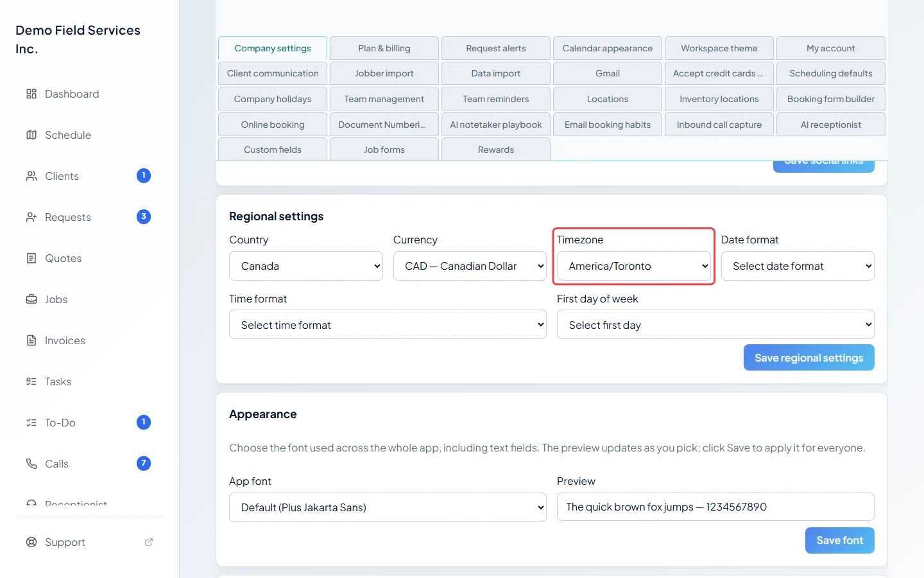Click the Dashboard icon in sidebar
This screenshot has width=924, height=578.
click(x=31, y=94)
